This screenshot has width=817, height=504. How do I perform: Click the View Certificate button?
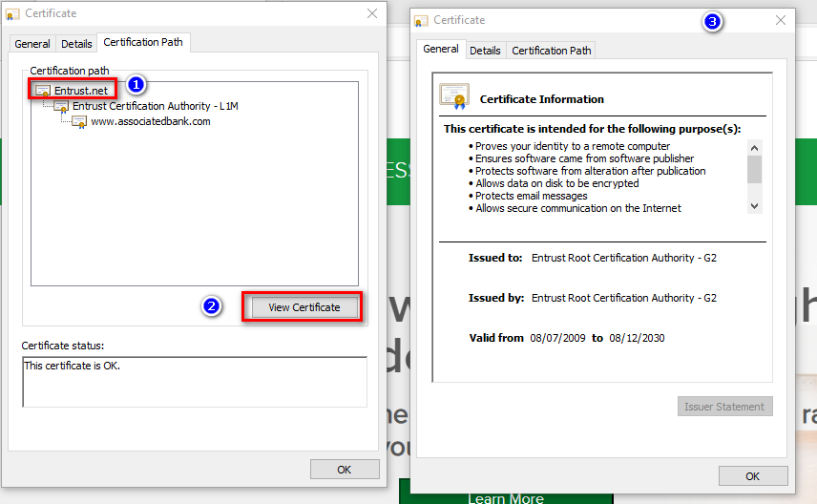coord(304,307)
